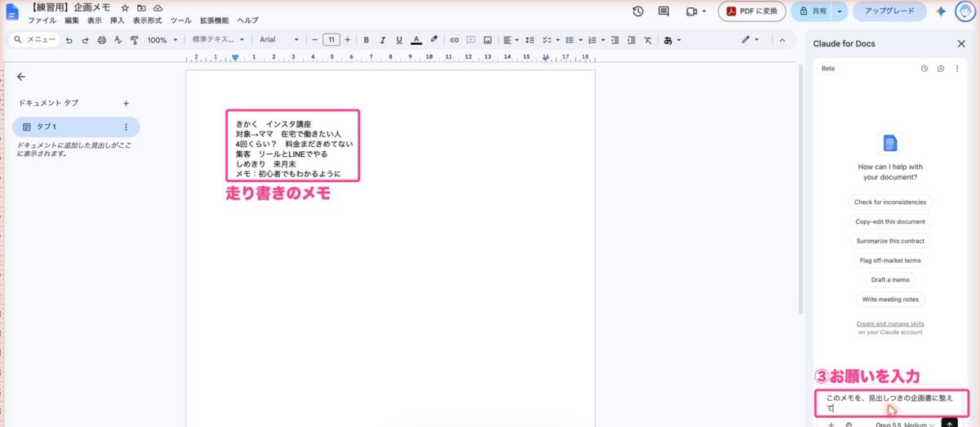The image size is (980, 427).
Task: Open the editing mode pencil dropdown
Action: (x=750, y=39)
